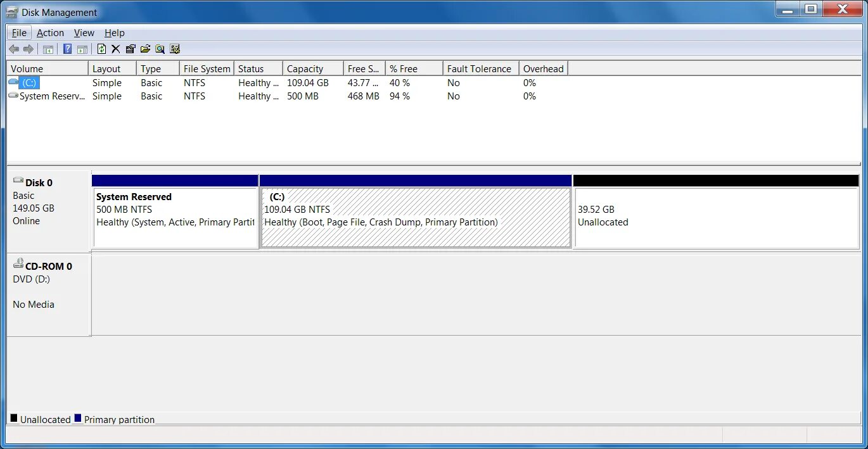Click the CD-ROM 0 DVD (D:) label panel

[x=49, y=294]
